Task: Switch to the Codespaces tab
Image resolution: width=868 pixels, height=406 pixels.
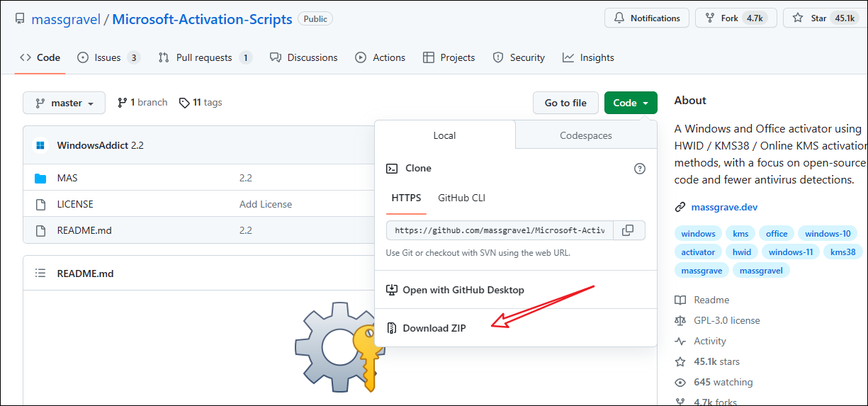Action: (x=585, y=135)
